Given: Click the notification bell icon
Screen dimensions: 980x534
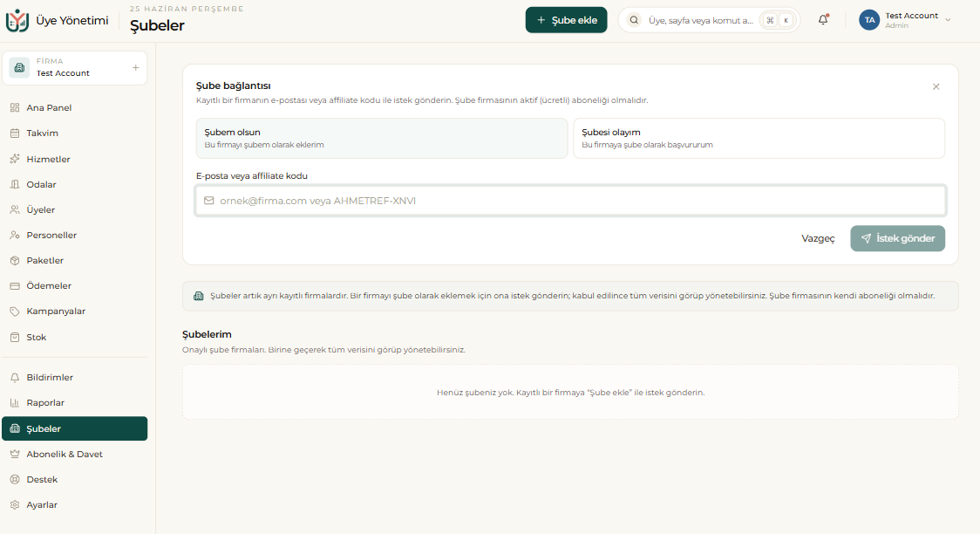Looking at the screenshot, I should click(x=823, y=20).
